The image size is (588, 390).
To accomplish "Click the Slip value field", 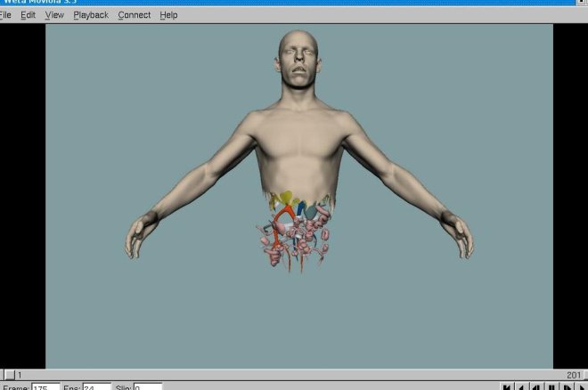I will (x=148, y=387).
